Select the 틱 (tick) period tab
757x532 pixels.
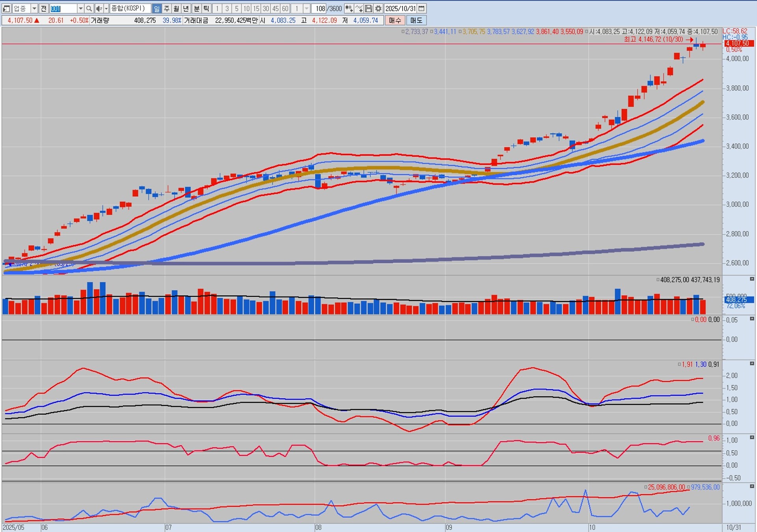click(x=206, y=8)
